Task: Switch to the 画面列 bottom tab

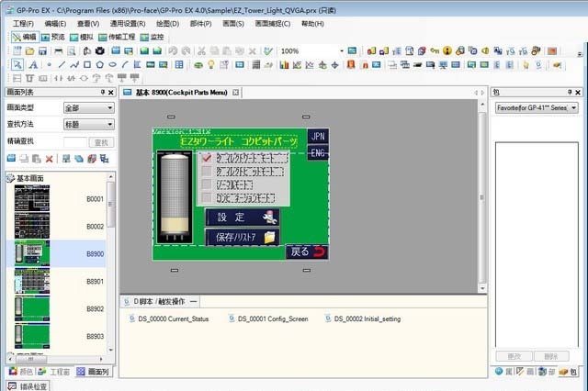Action: click(x=93, y=372)
